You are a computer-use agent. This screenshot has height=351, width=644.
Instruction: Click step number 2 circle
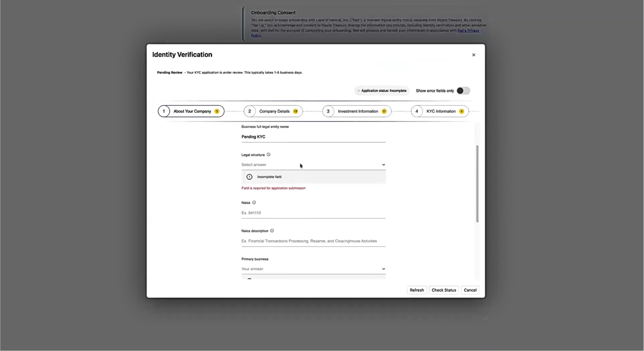coord(250,111)
